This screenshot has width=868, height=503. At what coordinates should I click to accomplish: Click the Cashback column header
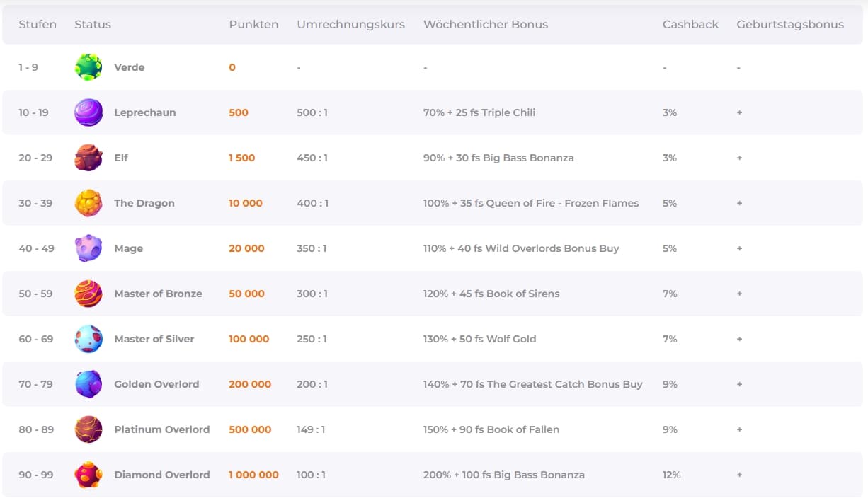(690, 24)
